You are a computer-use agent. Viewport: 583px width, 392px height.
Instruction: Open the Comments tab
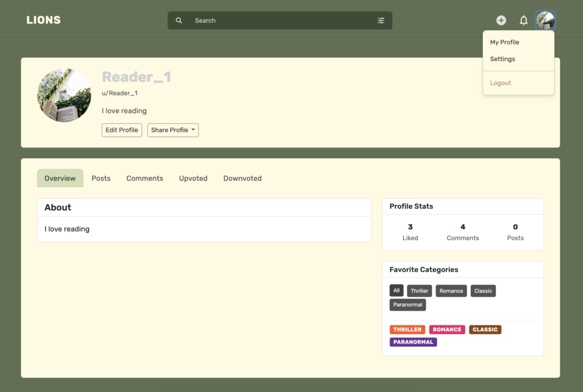click(x=145, y=178)
